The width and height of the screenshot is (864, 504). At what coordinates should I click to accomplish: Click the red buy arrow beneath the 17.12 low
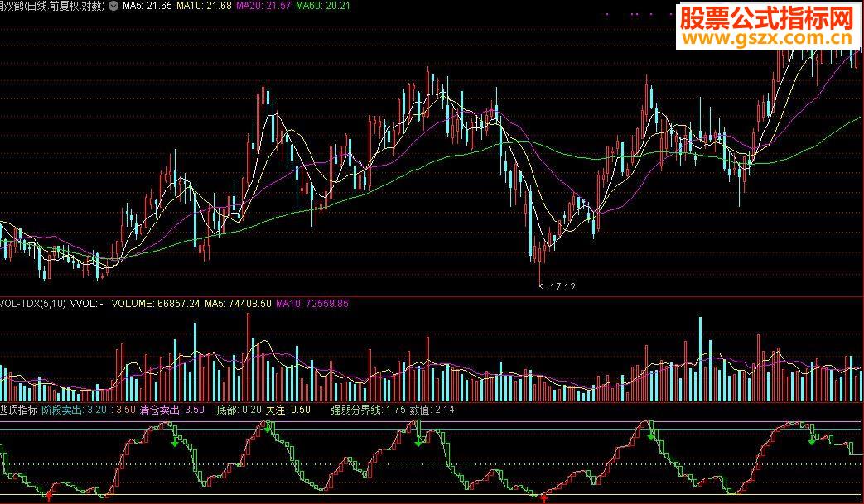pyautogui.click(x=544, y=497)
